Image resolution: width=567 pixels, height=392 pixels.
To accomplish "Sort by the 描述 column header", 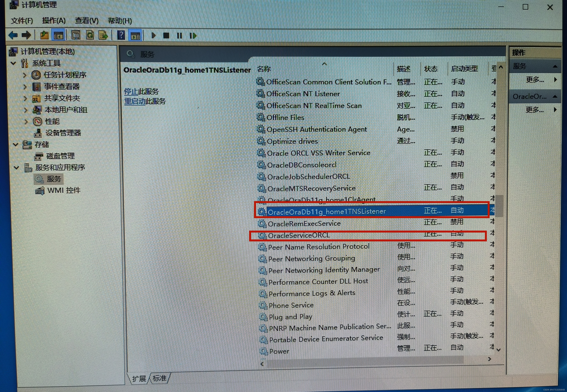I will [x=404, y=69].
